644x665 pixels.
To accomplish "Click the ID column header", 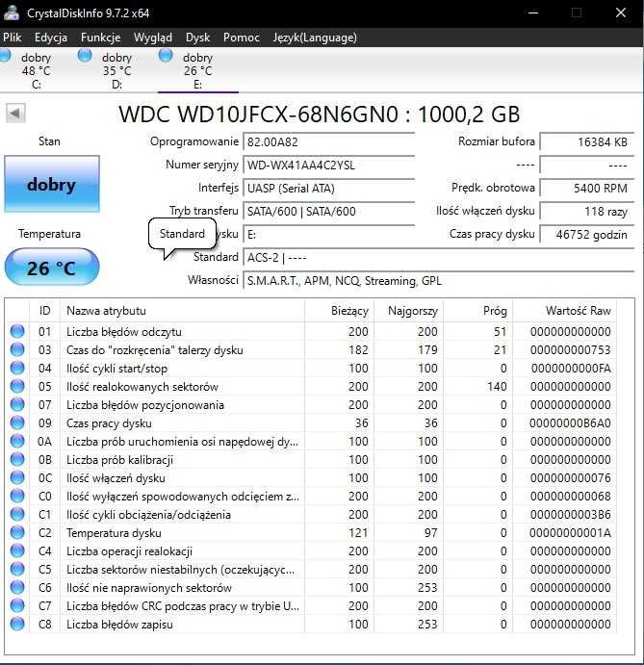I will coord(45,311).
